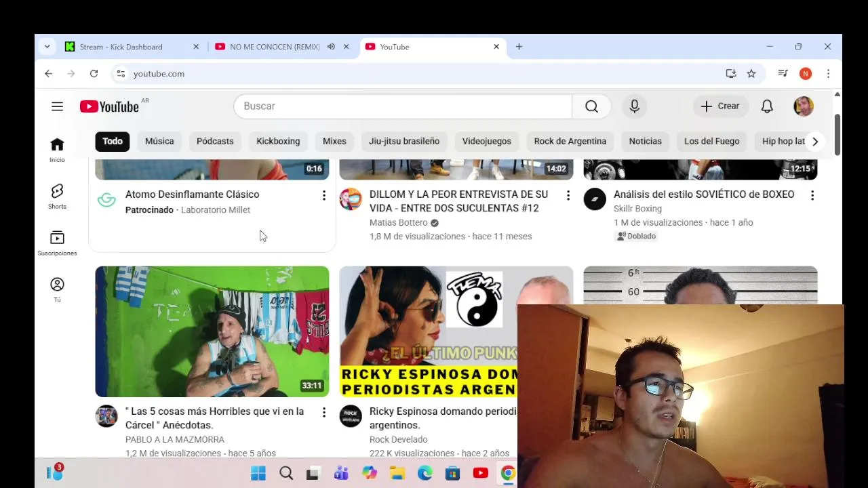Image resolution: width=868 pixels, height=488 pixels.
Task: Open Ricky Espinosa domando periodistas title
Action: pyautogui.click(x=442, y=418)
